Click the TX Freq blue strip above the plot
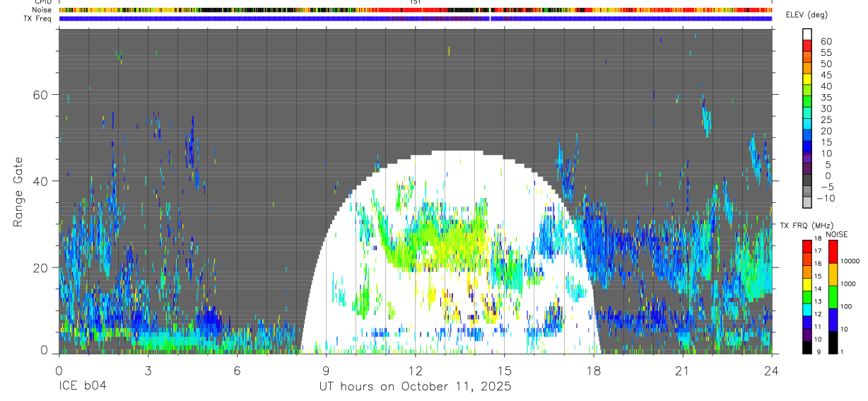 click(416, 18)
